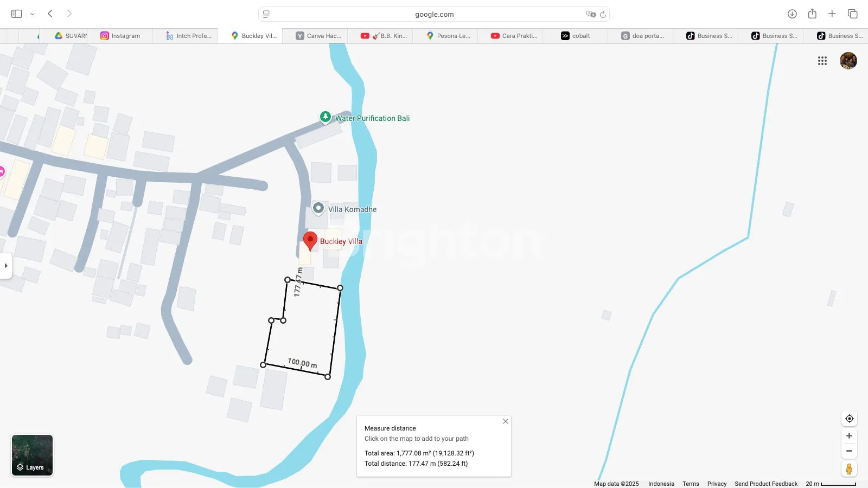Zoom in on the map
The height and width of the screenshot is (488, 868).
tap(849, 436)
